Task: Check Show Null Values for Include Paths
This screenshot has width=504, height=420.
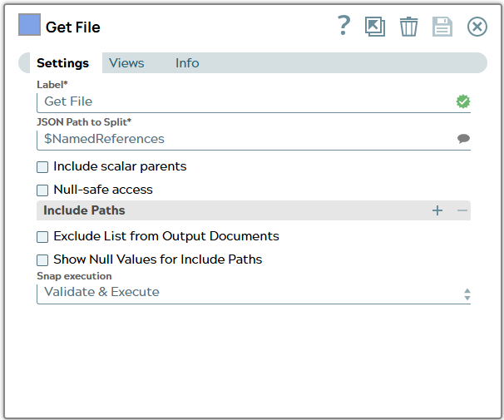Action: point(42,260)
